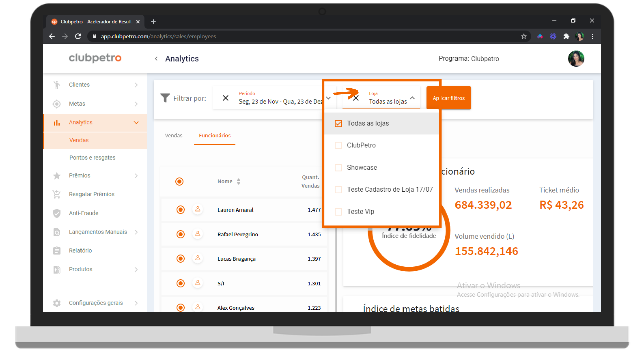
Task: Check the ClubPetro store checkbox
Action: pos(338,145)
